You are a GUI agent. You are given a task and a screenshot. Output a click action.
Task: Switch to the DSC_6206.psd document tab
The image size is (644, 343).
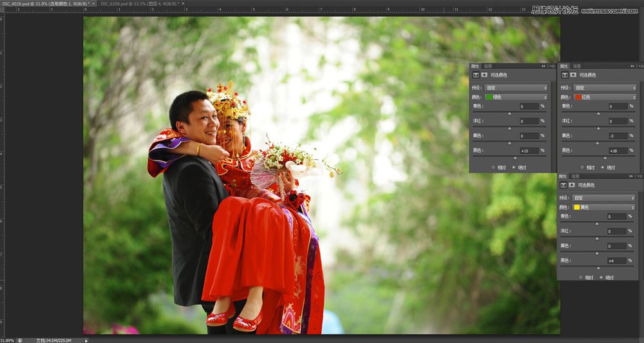(140, 3)
